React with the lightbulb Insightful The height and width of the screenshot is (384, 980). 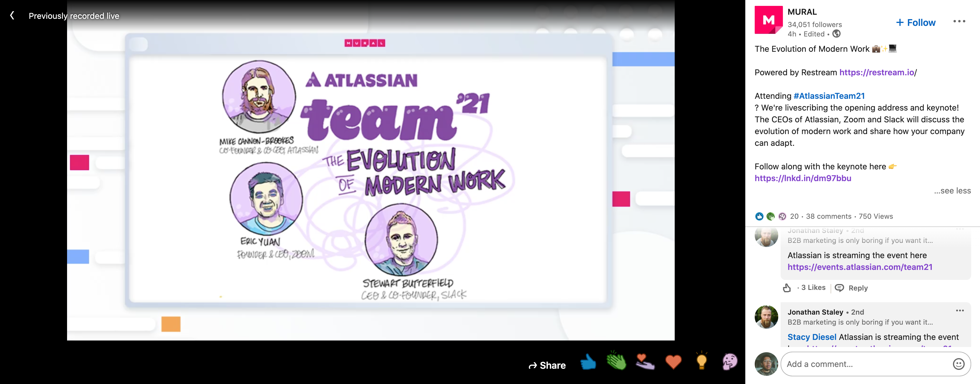[x=701, y=360]
